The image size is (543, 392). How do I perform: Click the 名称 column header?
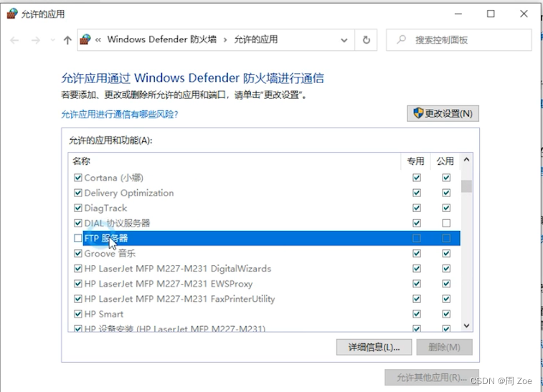tap(235, 161)
